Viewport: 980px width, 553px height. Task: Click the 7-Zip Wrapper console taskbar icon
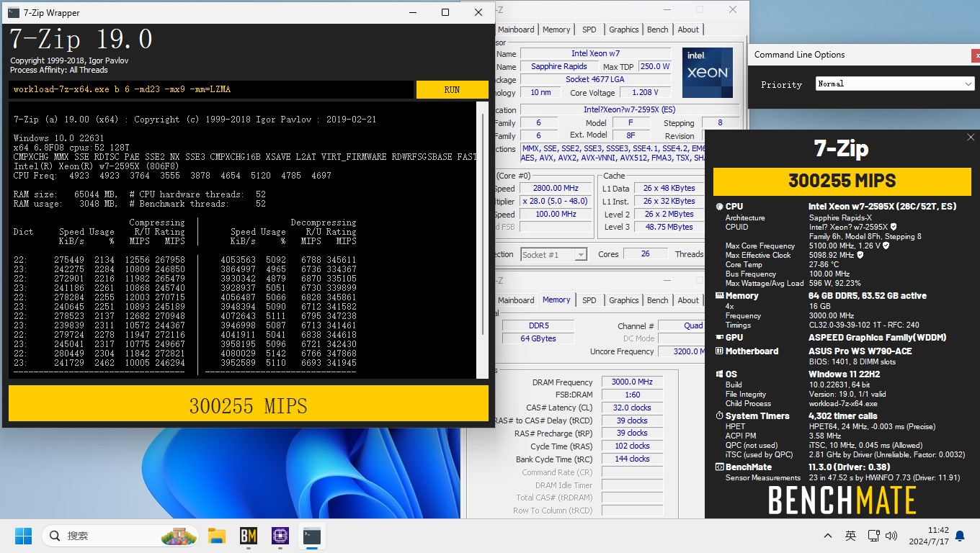click(x=312, y=536)
